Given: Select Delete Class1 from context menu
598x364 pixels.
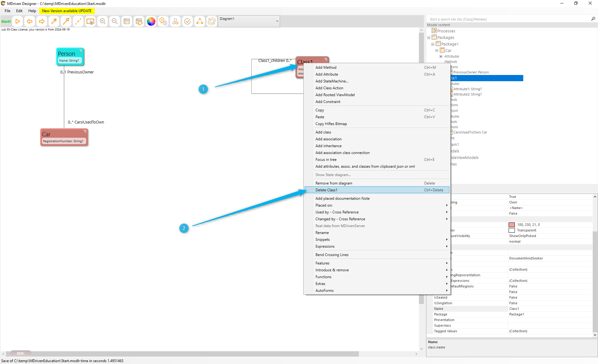Looking at the screenshot, I should 326,190.
